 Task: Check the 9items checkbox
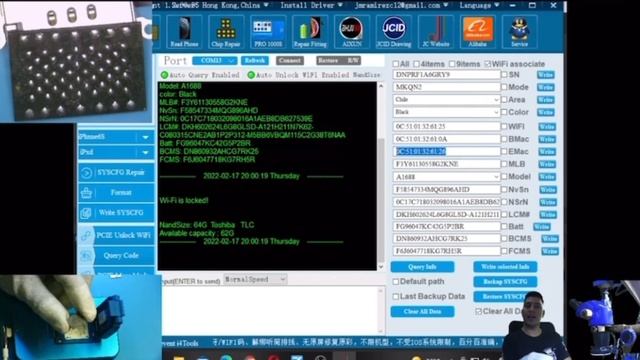pyautogui.click(x=452, y=64)
